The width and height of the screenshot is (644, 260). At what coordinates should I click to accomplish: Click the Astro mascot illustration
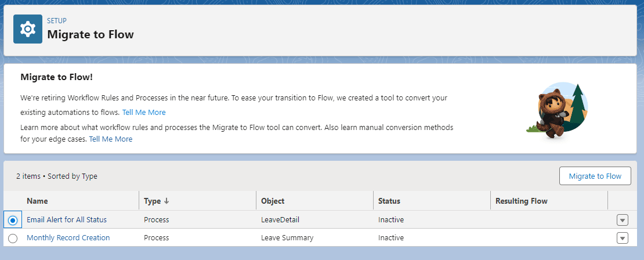pos(557,110)
